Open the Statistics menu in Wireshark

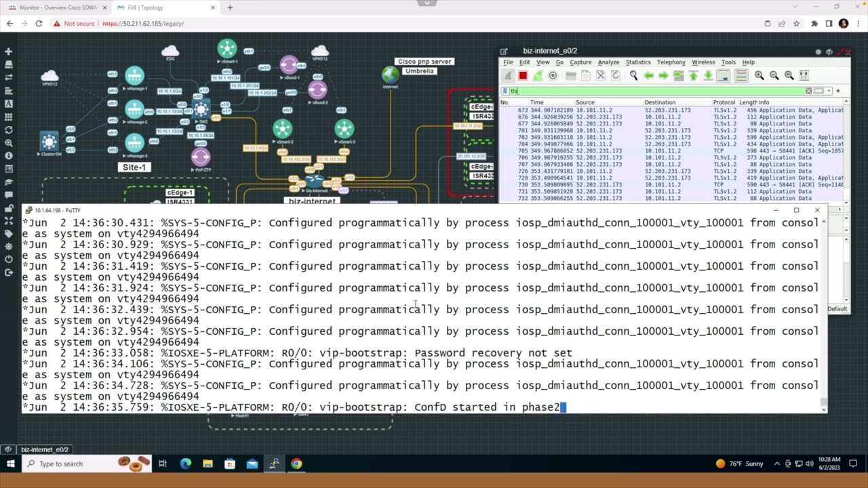[x=638, y=62]
